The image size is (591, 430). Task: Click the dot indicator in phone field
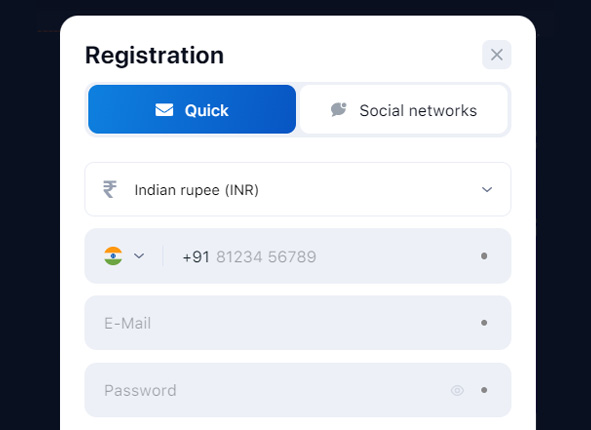click(484, 256)
